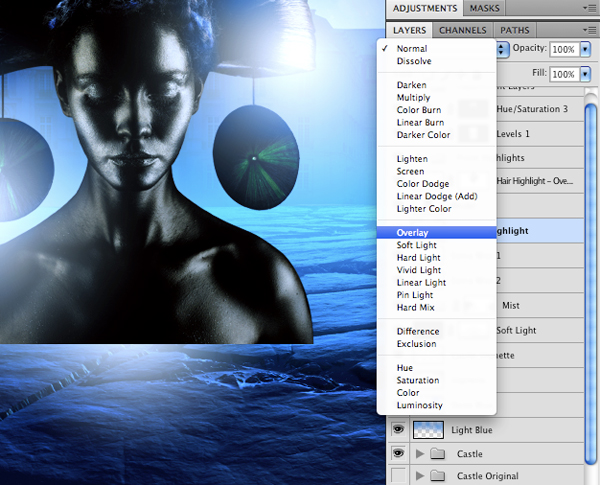Select the Castle Original group name
Image resolution: width=600 pixels, height=485 pixels.
[488, 476]
